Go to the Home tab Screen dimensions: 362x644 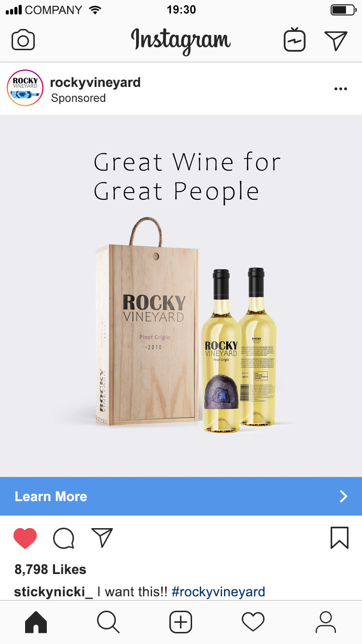tap(36, 622)
